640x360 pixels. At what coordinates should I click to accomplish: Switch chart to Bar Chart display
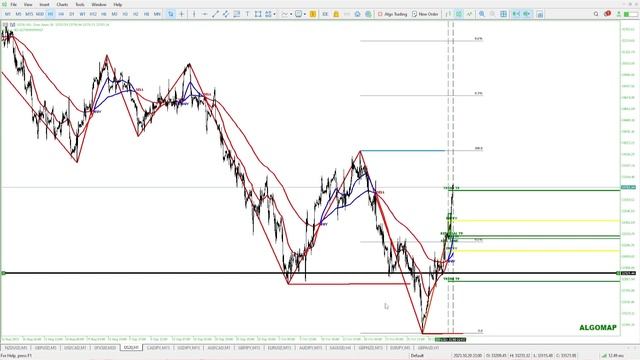pyautogui.click(x=448, y=14)
